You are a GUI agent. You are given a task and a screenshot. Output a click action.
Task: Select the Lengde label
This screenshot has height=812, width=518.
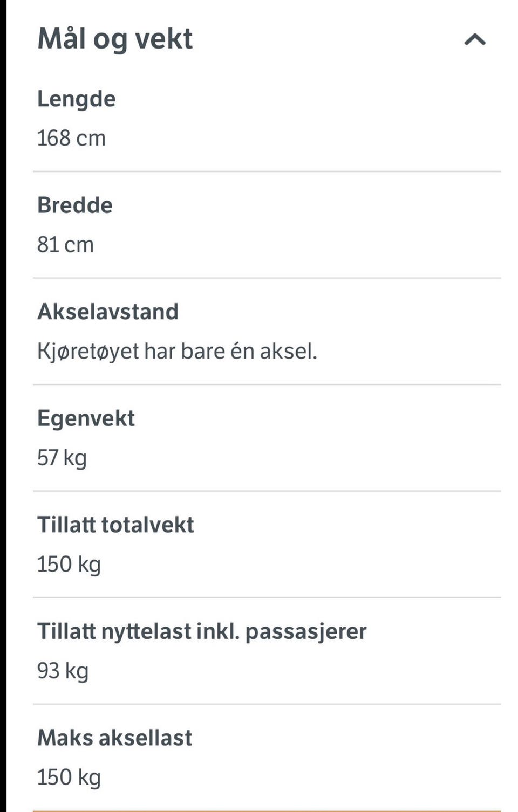point(76,99)
